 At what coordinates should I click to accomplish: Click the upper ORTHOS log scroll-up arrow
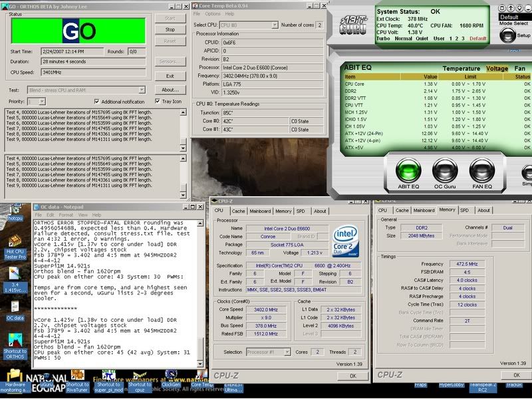point(184,112)
